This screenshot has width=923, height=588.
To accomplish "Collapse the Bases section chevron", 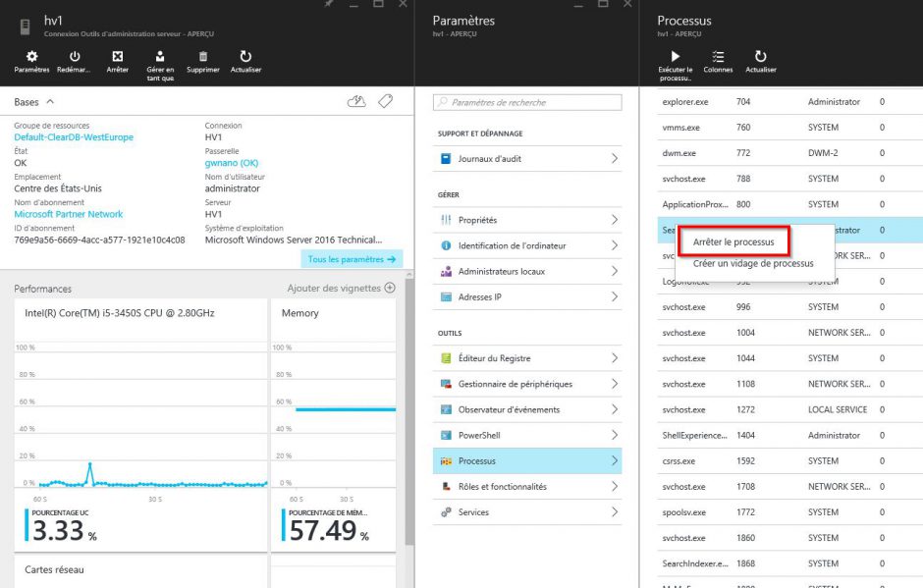I will (x=50, y=101).
